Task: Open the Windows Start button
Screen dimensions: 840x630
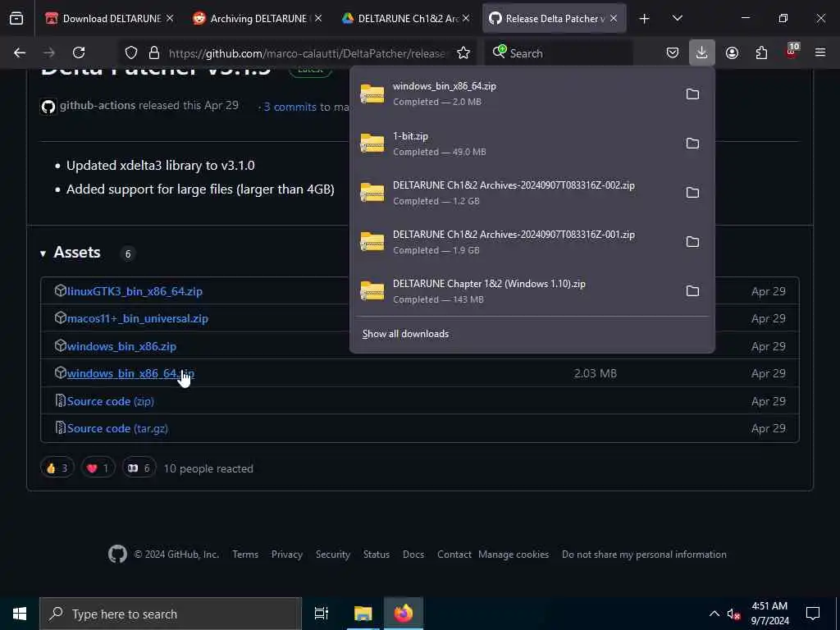Action: [20, 614]
